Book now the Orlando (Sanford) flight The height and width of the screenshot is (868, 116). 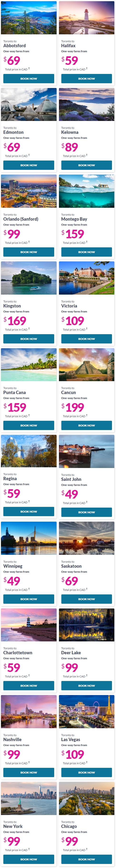pos(29,252)
